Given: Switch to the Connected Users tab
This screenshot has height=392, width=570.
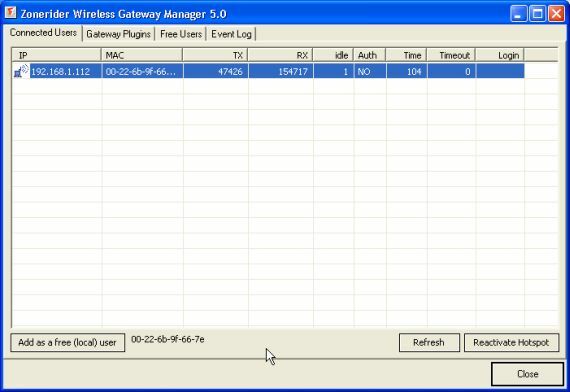Looking at the screenshot, I should [43, 33].
